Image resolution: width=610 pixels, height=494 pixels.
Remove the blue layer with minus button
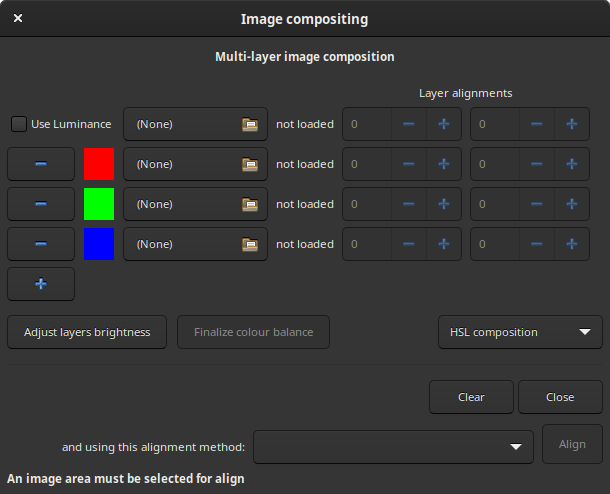tap(41, 244)
